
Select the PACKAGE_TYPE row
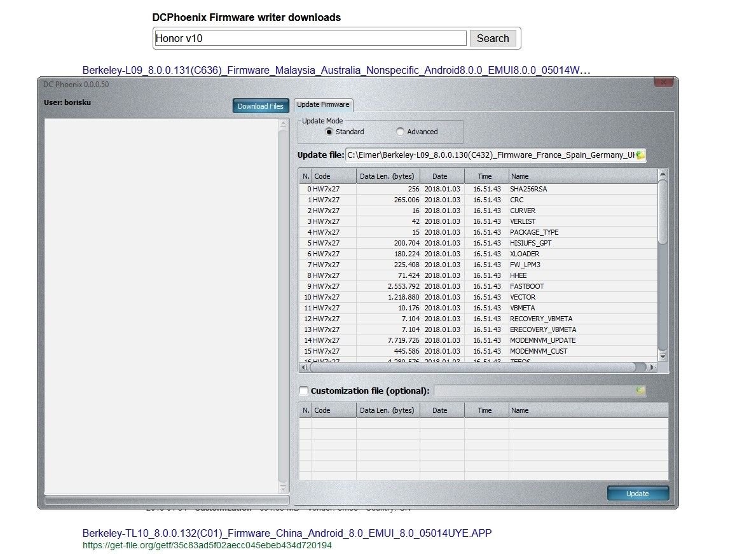coord(478,232)
